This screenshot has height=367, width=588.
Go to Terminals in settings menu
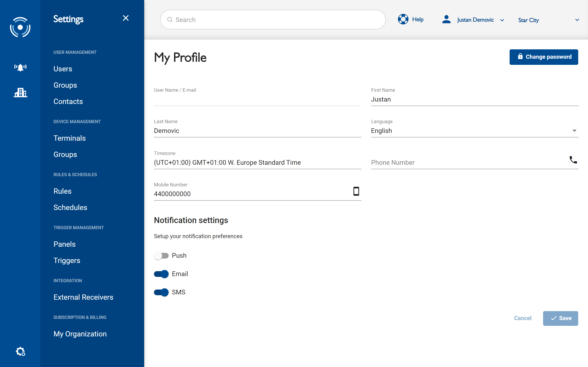[x=69, y=138]
